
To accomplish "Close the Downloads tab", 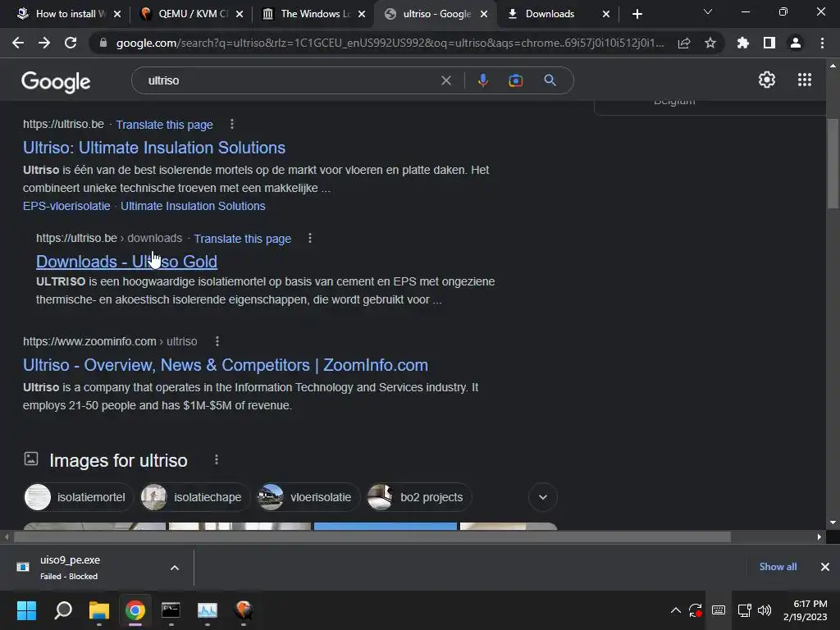I will [606, 15].
